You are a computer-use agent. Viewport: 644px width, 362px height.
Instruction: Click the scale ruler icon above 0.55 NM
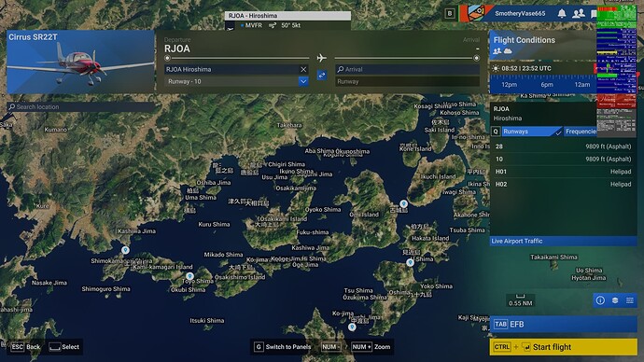click(x=521, y=296)
